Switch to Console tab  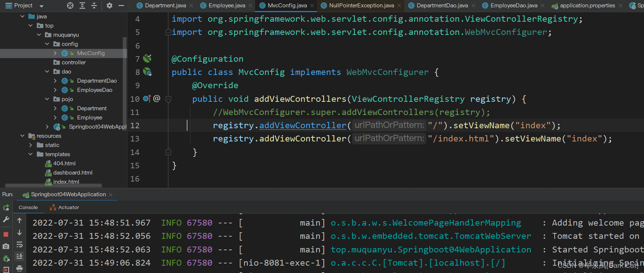point(28,207)
